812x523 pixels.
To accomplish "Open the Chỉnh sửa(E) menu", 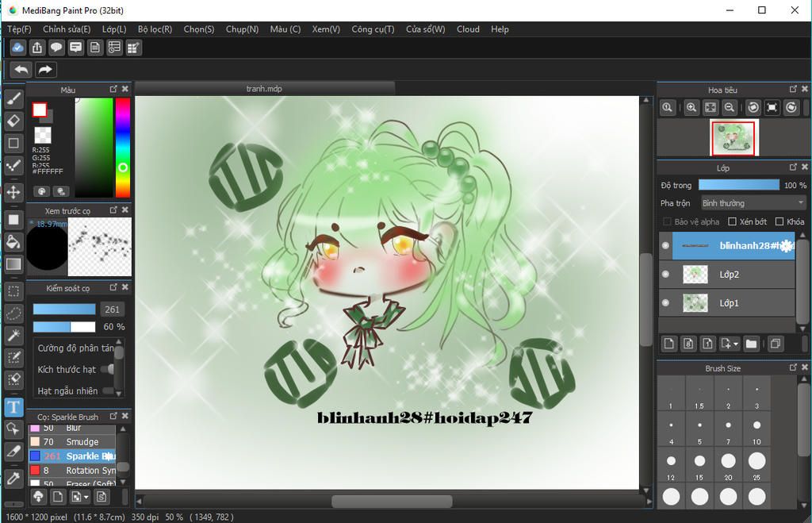I will [67, 29].
